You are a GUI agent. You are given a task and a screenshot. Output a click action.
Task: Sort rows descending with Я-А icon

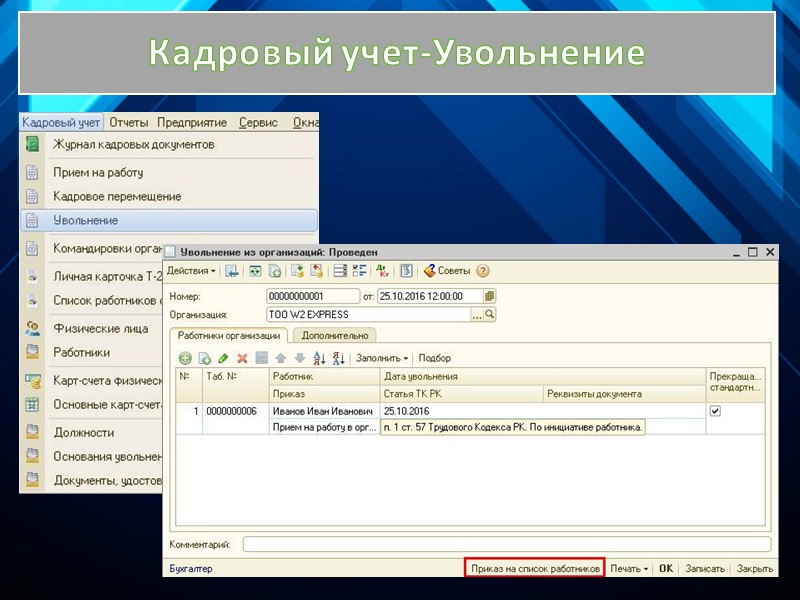tap(338, 358)
